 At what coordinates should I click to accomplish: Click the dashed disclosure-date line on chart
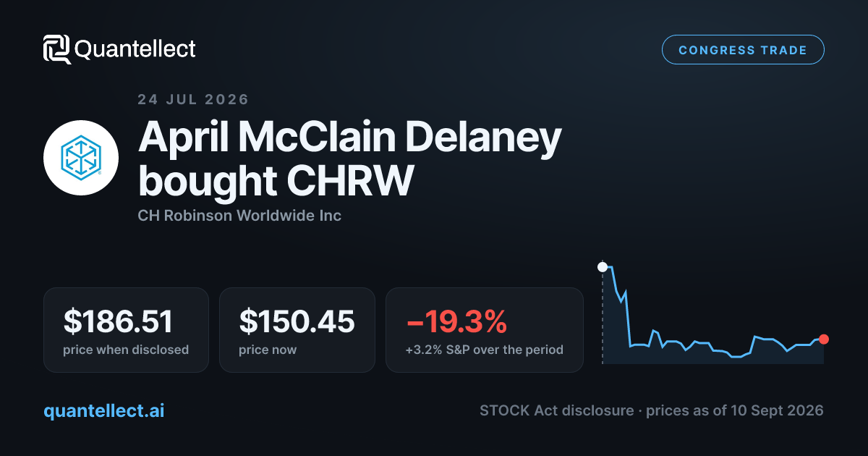click(x=602, y=318)
